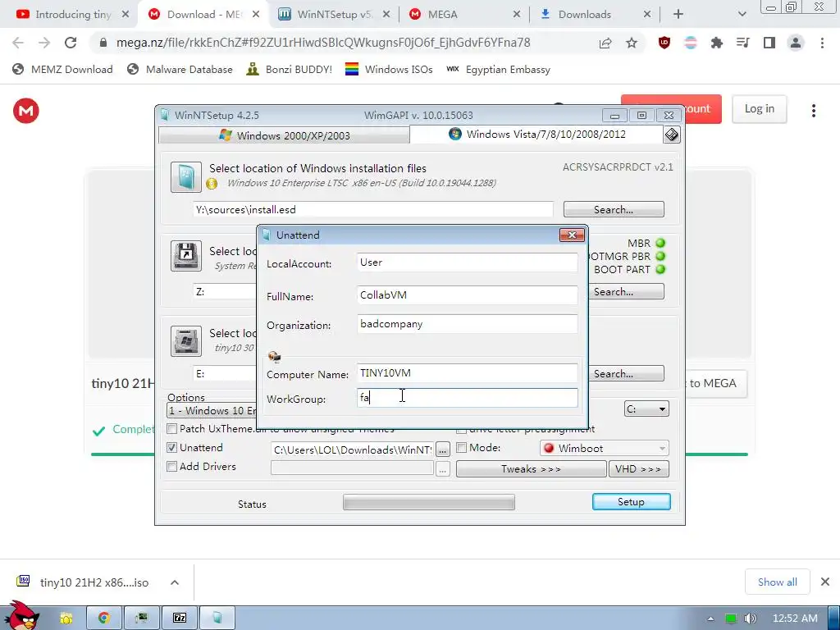Open WinNTSetup taskbar button
The width and height of the screenshot is (840, 630).
(x=217, y=618)
